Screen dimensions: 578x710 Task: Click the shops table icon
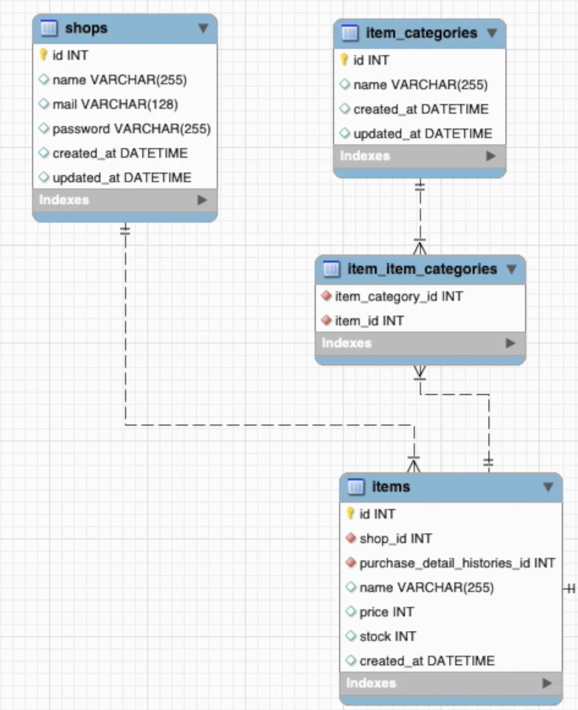click(x=48, y=28)
